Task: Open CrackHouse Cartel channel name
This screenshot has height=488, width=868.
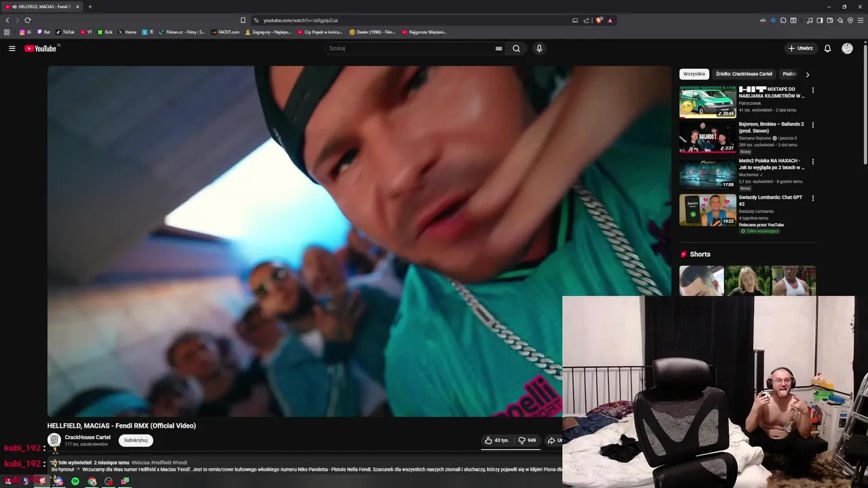Action: pos(87,437)
